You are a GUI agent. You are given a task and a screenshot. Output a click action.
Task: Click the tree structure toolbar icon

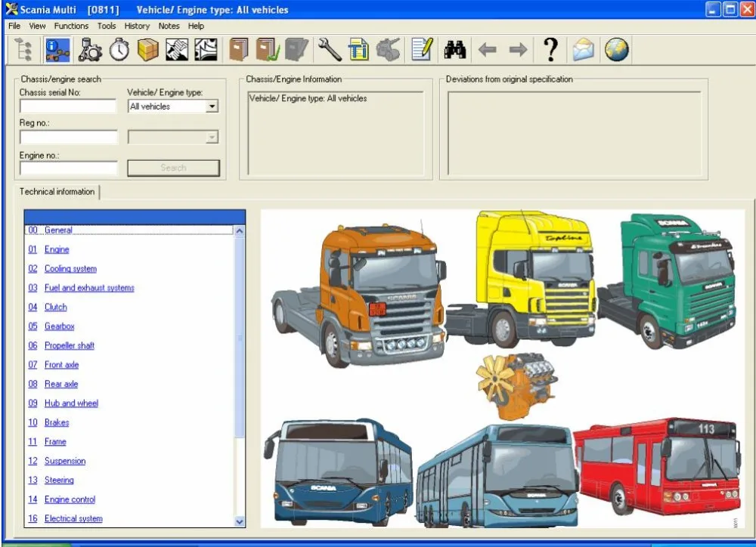[23, 50]
